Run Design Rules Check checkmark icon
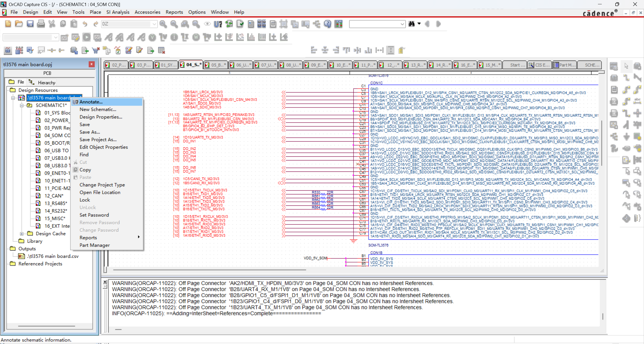 pos(240,24)
